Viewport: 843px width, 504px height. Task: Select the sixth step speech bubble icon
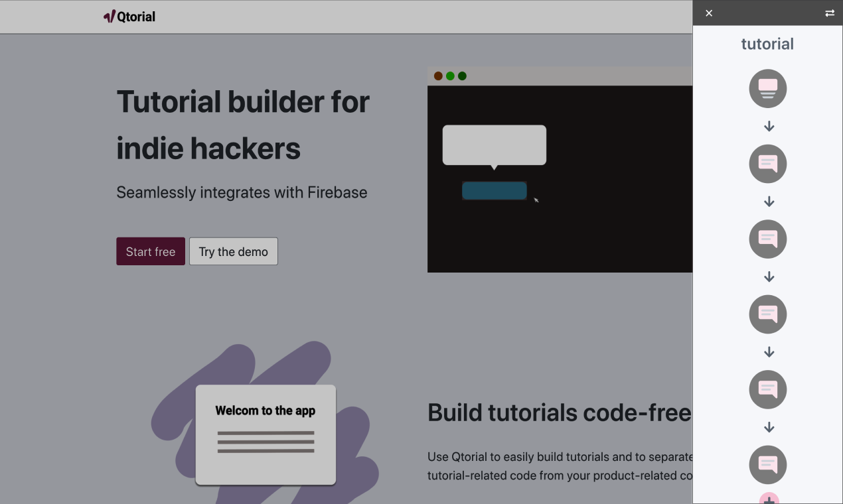pyautogui.click(x=768, y=465)
